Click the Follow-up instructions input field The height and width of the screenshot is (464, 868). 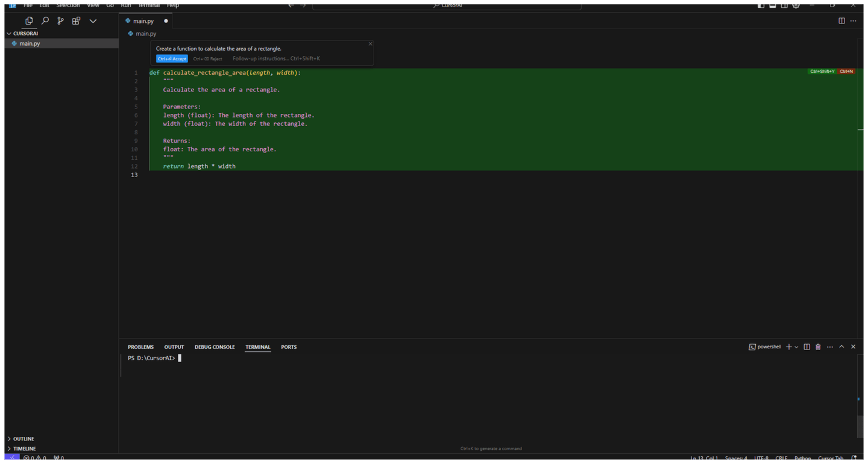[x=276, y=58]
